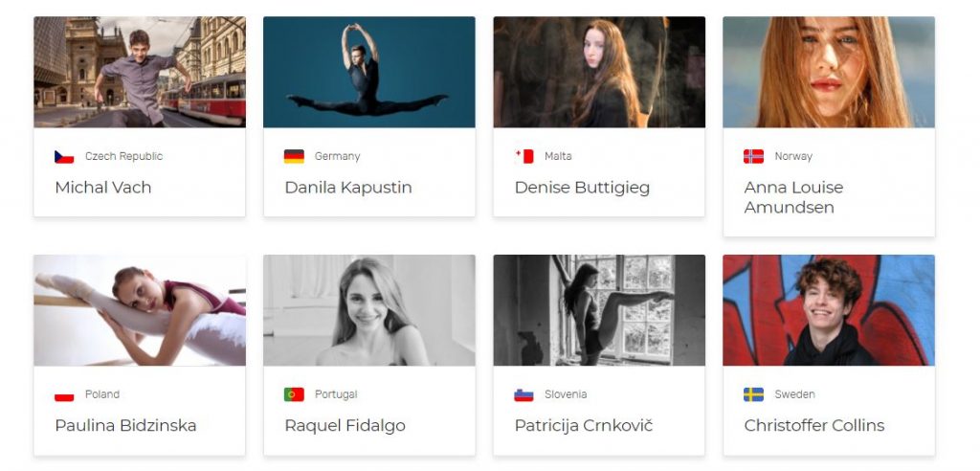This screenshot has width=980, height=471.
Task: Open Anna Louise Amundsen's name link
Action: (x=793, y=197)
